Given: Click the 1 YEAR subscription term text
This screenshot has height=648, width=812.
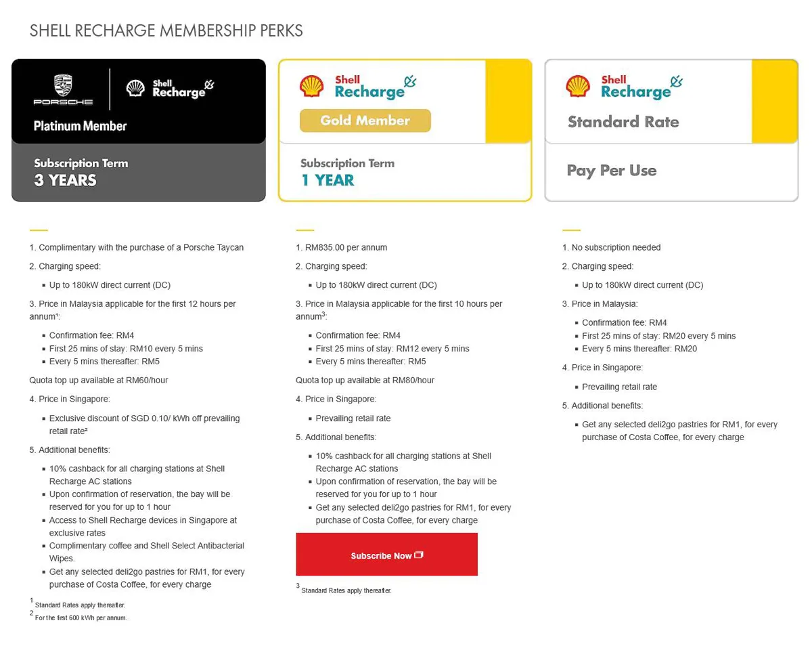Looking at the screenshot, I should coord(328,180).
